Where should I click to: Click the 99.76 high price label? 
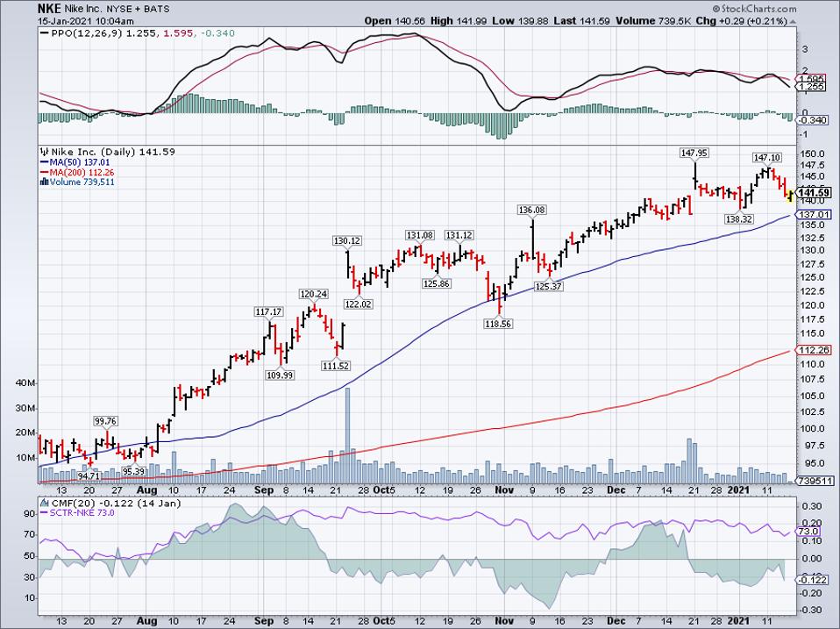coord(105,420)
